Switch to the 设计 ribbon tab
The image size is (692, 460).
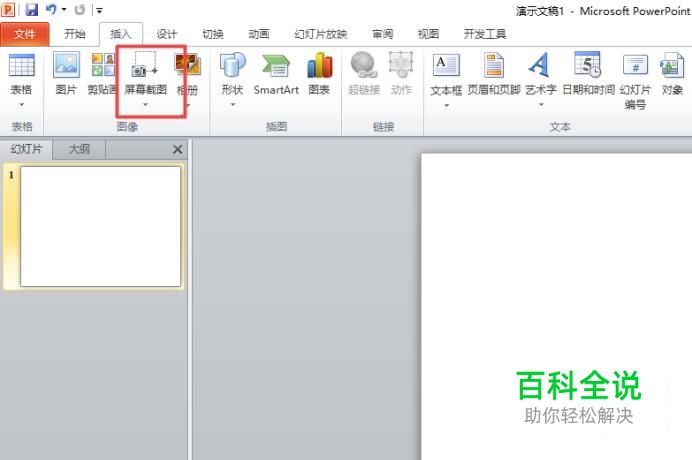point(167,34)
